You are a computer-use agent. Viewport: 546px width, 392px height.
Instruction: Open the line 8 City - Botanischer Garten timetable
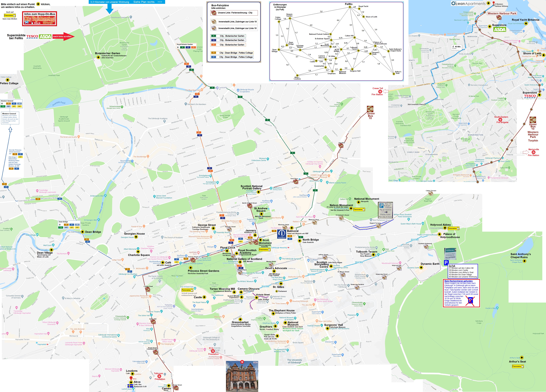[228, 36]
